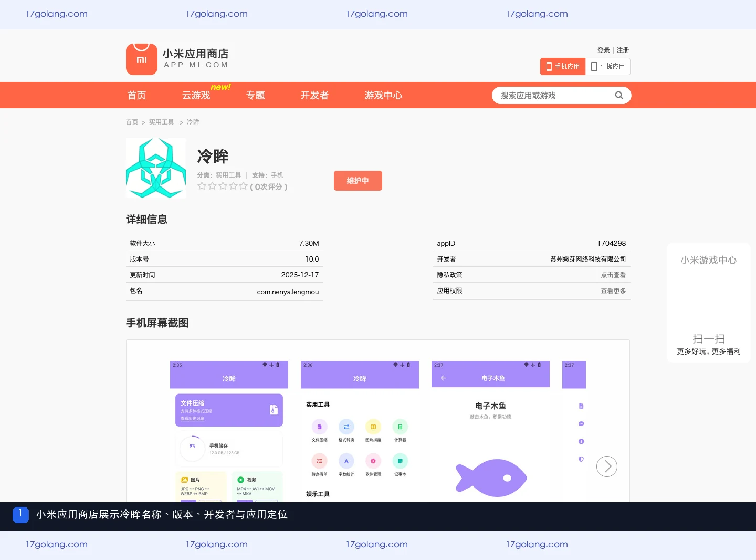This screenshot has height=560, width=756.
Task: Open first phone screenshot thumbnail
Action: coord(229,431)
